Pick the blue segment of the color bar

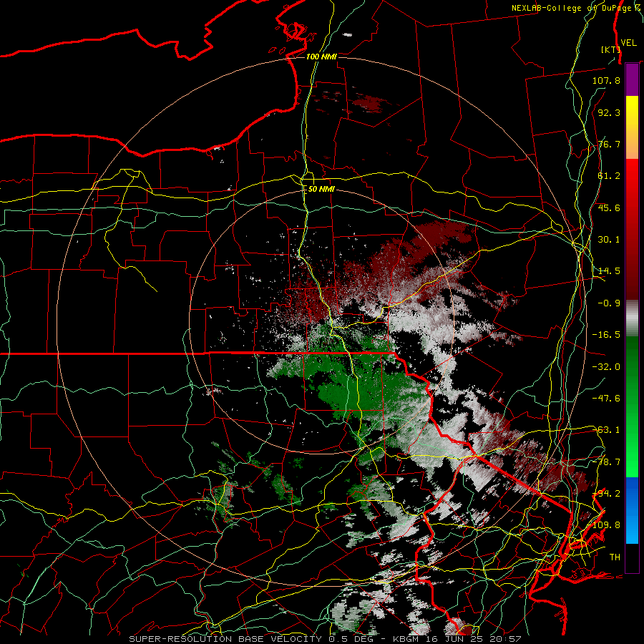[x=632, y=510]
